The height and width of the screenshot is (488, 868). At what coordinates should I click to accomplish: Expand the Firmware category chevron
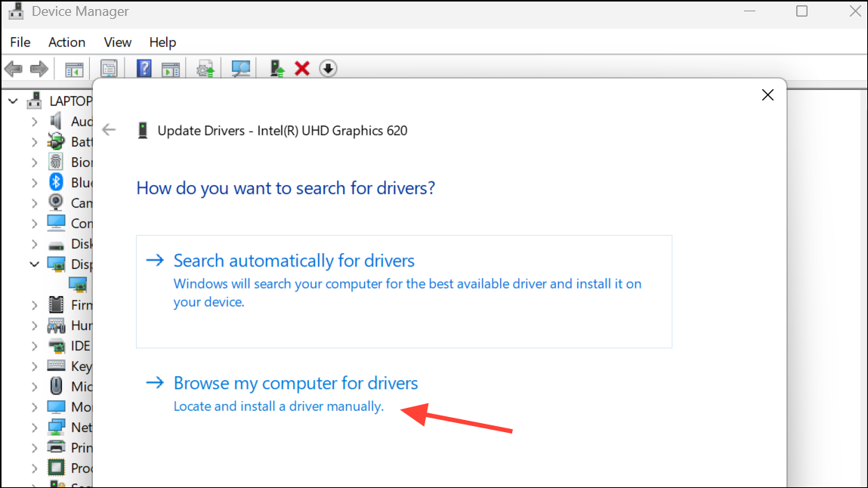[x=34, y=305]
